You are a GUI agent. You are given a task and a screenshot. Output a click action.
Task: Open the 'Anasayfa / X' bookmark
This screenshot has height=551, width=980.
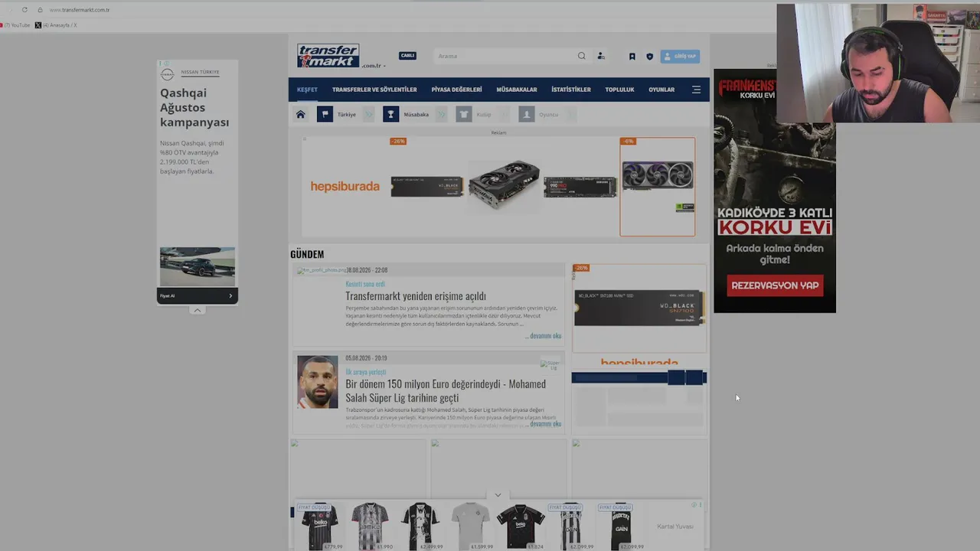tap(57, 25)
